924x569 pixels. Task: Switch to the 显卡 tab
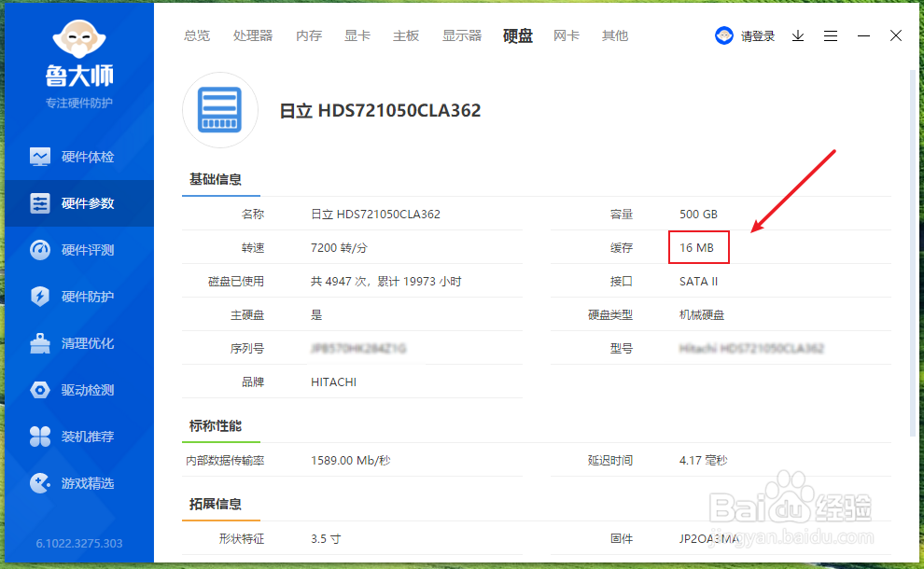point(357,36)
